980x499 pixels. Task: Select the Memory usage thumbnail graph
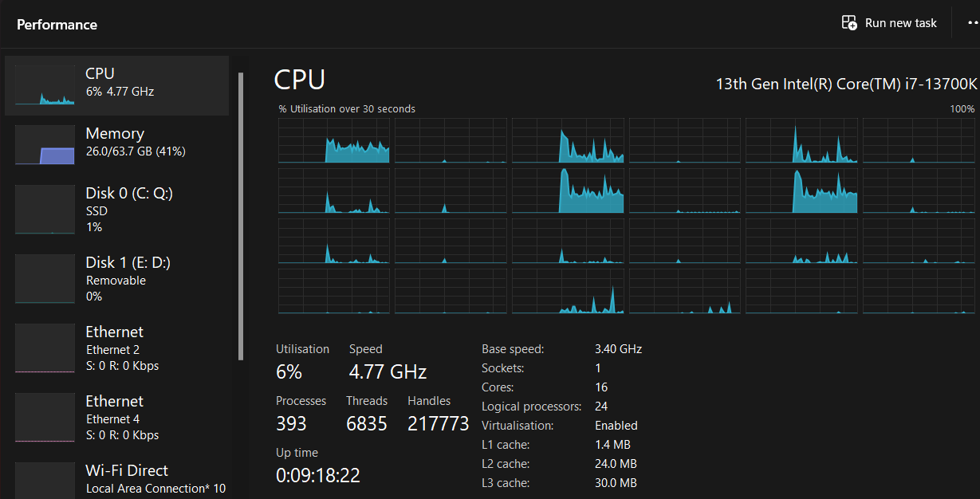(x=45, y=145)
